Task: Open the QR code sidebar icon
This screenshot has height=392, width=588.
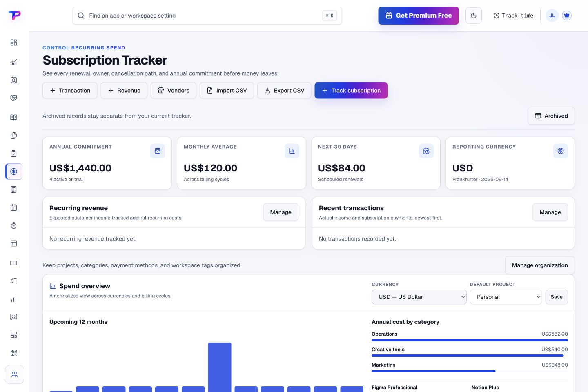Action: click(13, 353)
